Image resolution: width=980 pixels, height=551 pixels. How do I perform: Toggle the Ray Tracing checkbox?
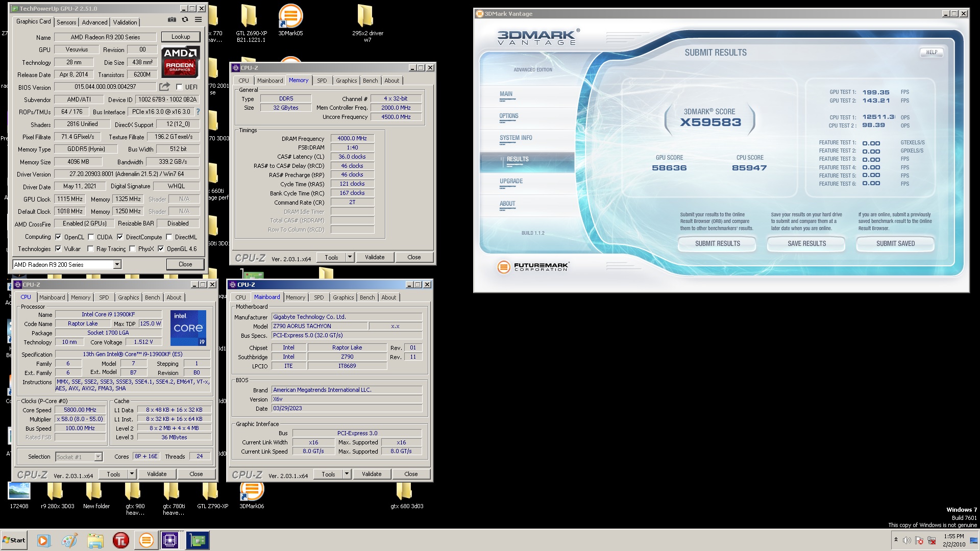pos(90,249)
